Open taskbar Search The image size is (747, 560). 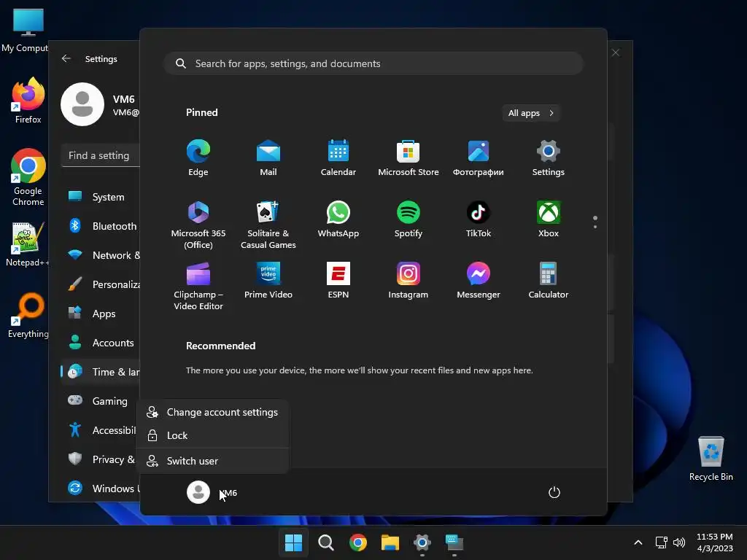point(326,542)
